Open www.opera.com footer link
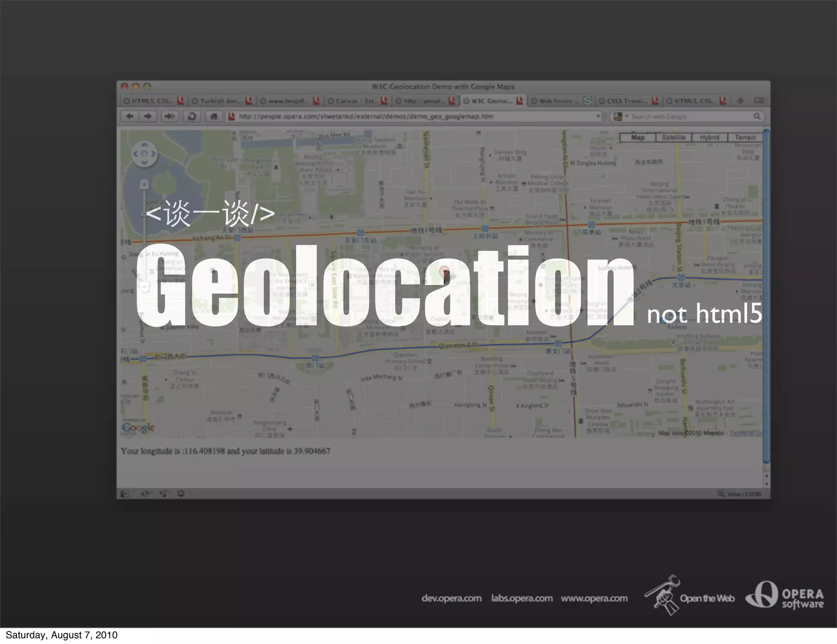This screenshot has height=644, width=837. point(594,598)
